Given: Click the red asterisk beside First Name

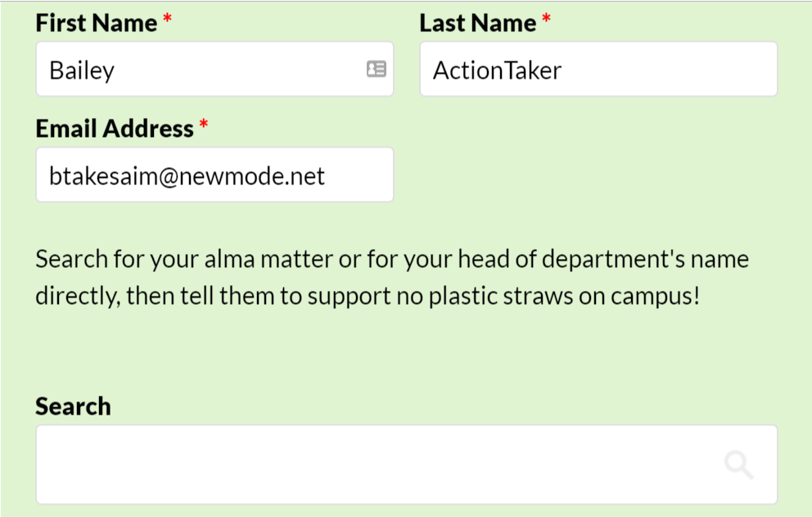Looking at the screenshot, I should pyautogui.click(x=167, y=19).
